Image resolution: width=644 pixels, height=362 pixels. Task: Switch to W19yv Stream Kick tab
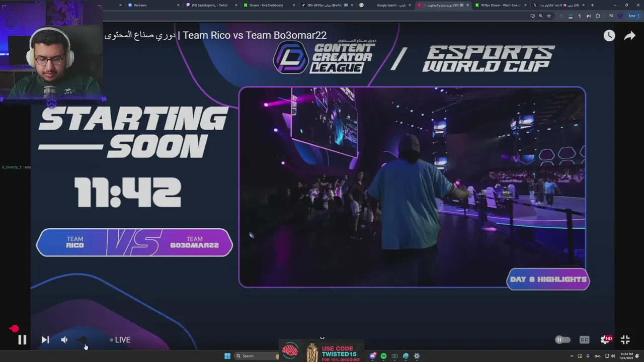[500, 5]
